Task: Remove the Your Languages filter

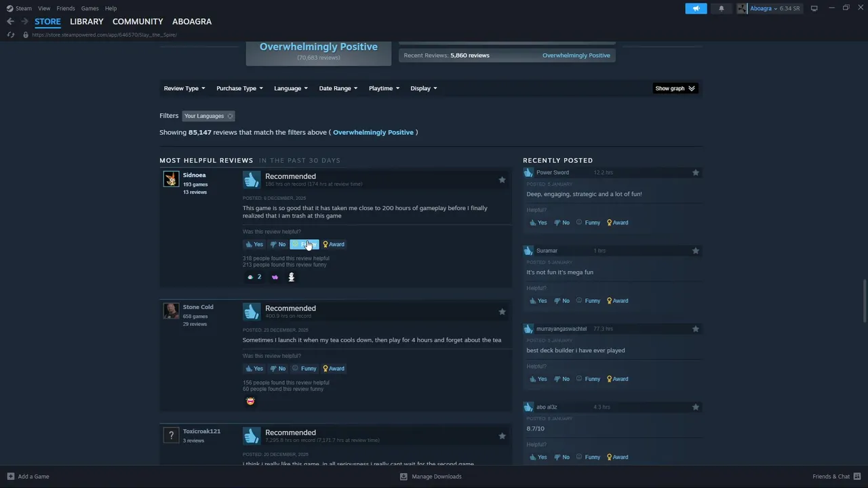Action: coord(230,116)
